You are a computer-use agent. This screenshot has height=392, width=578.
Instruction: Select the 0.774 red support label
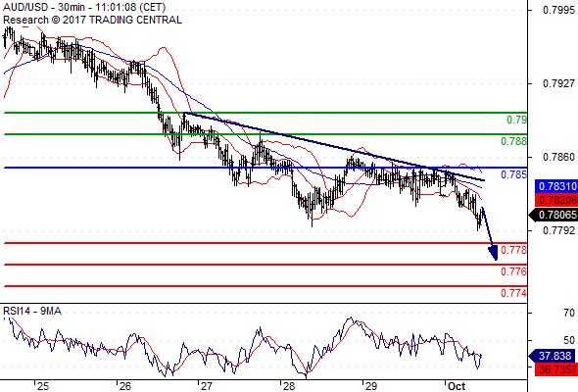point(513,293)
